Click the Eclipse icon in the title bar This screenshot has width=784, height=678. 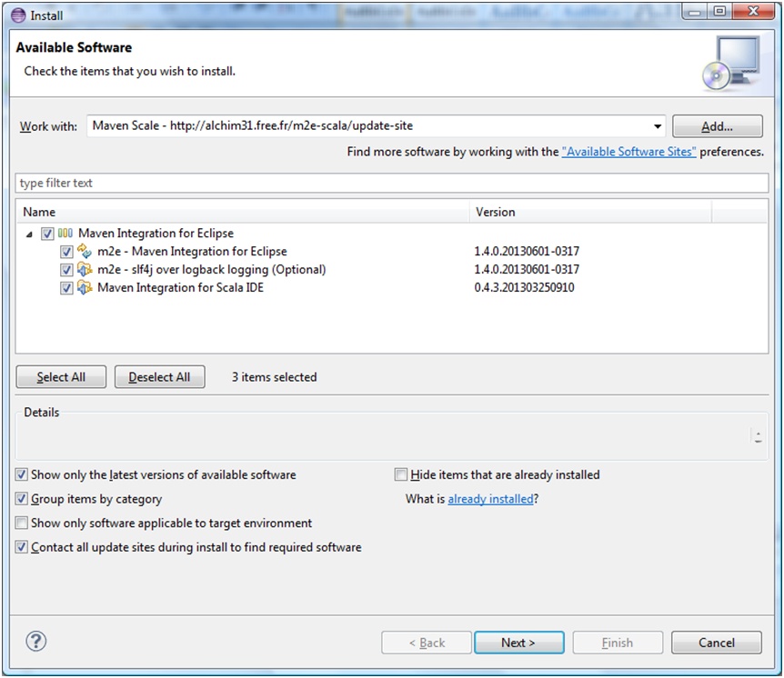(18, 15)
